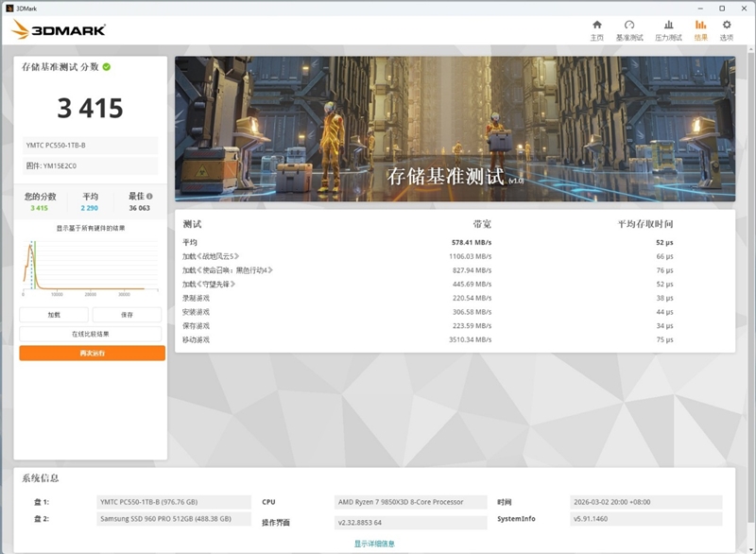Open 在线比较结果 online comparison
Screen dimensions: 756x554
(x=90, y=332)
